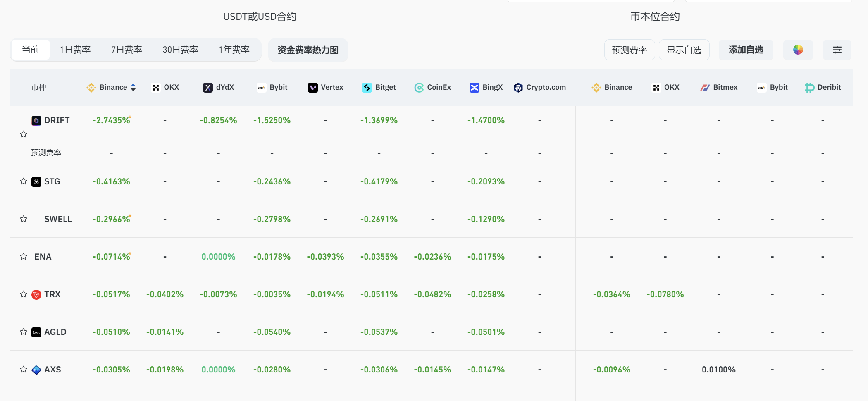
Task: Click the 添加自选 button
Action: tap(746, 50)
